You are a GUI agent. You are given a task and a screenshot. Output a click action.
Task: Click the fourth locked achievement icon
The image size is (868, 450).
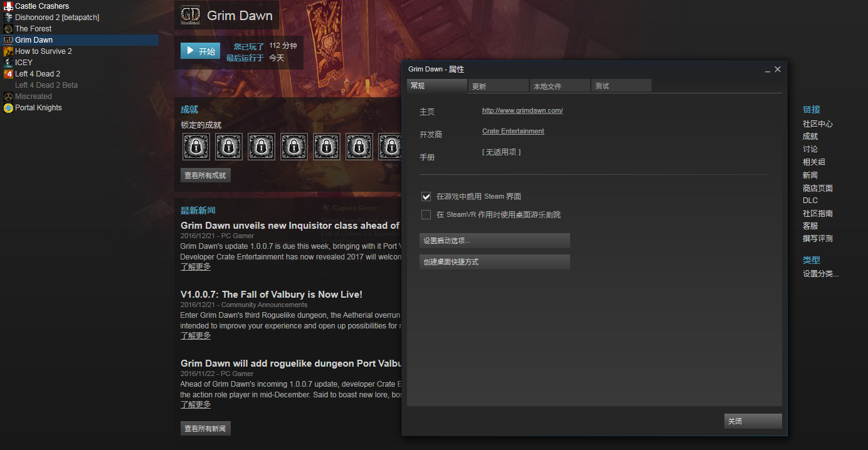pyautogui.click(x=294, y=147)
